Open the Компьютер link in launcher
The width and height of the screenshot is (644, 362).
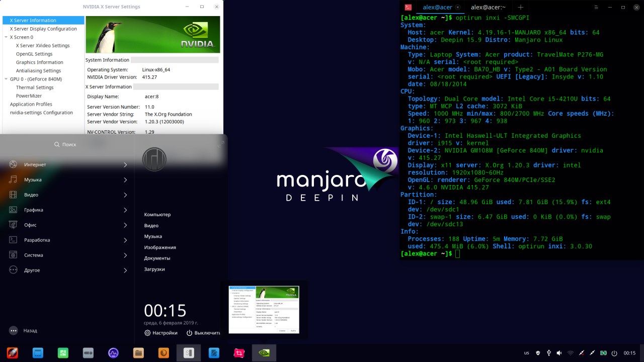157,215
